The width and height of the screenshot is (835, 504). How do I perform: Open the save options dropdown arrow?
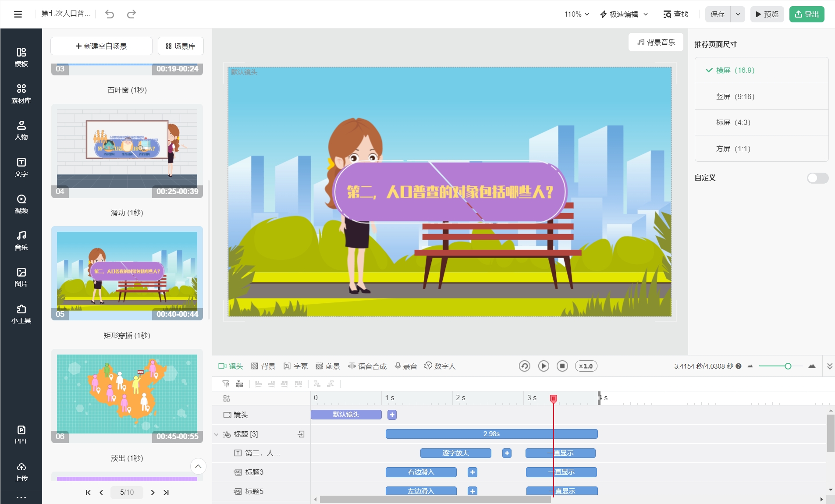[x=738, y=14]
